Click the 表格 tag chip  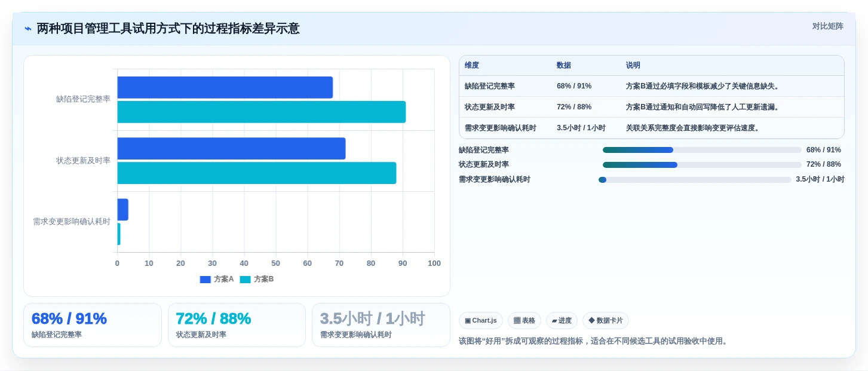pos(525,321)
